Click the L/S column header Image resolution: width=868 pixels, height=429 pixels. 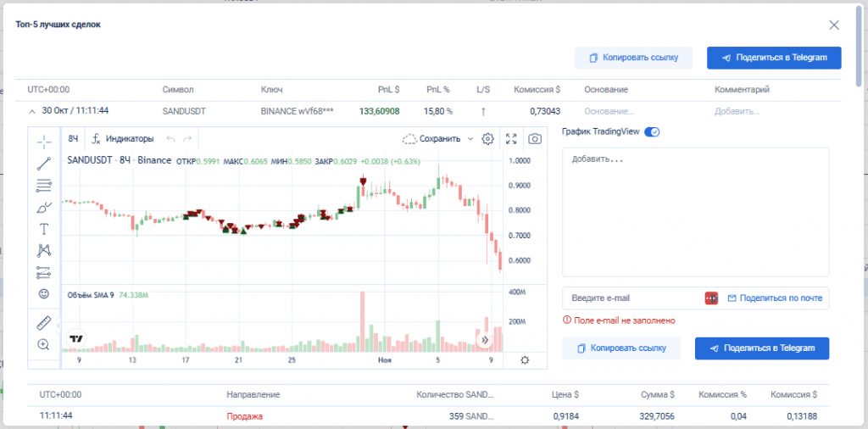coord(483,90)
